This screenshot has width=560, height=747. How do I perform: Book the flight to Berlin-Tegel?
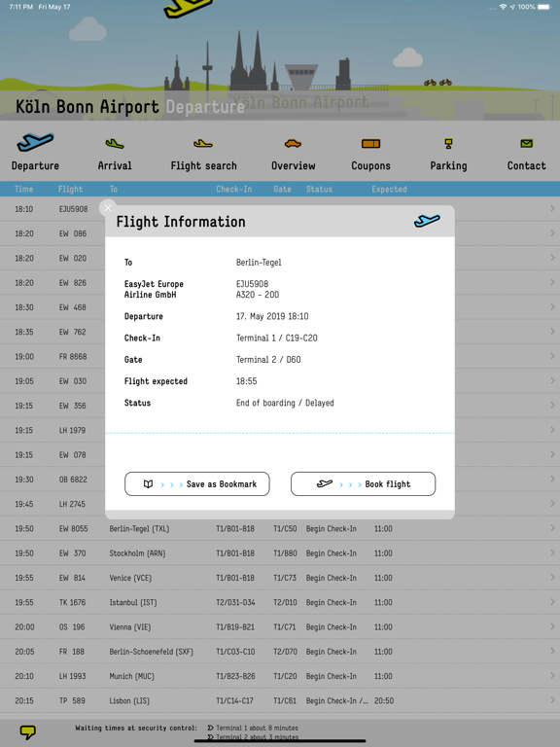point(364,484)
